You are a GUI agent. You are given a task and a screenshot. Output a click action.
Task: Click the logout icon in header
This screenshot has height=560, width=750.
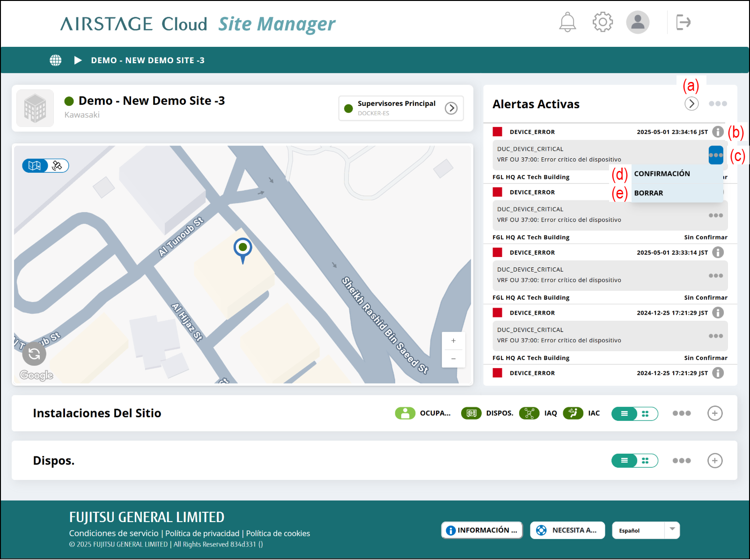[683, 22]
